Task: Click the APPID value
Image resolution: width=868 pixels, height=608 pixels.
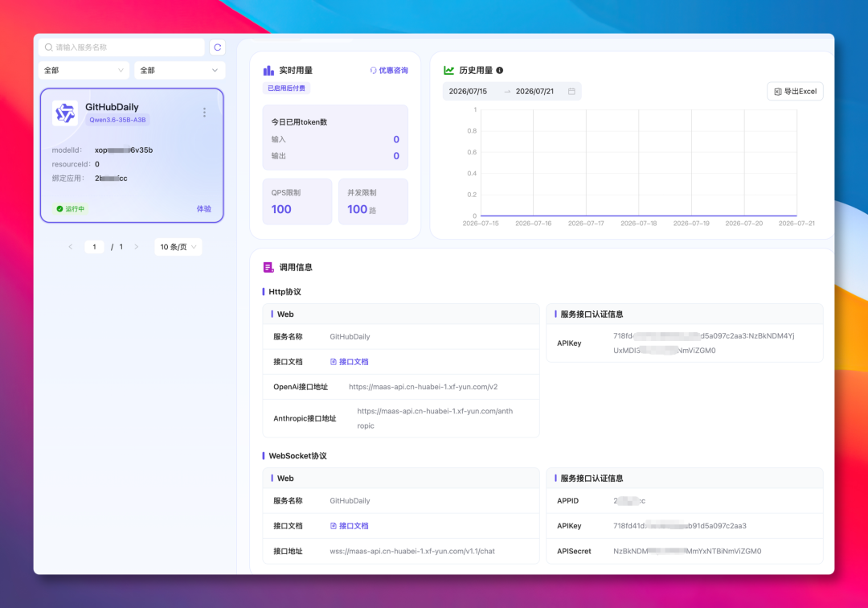Action: point(629,501)
